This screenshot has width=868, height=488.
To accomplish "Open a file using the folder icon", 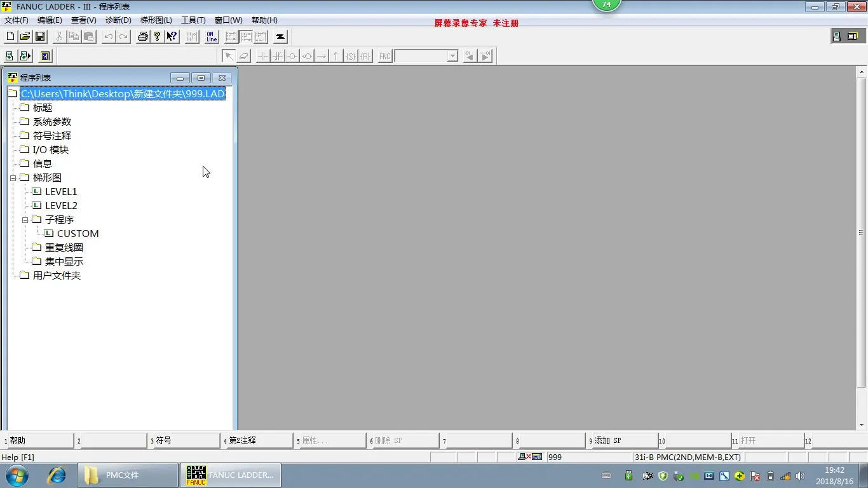I will 25,37.
